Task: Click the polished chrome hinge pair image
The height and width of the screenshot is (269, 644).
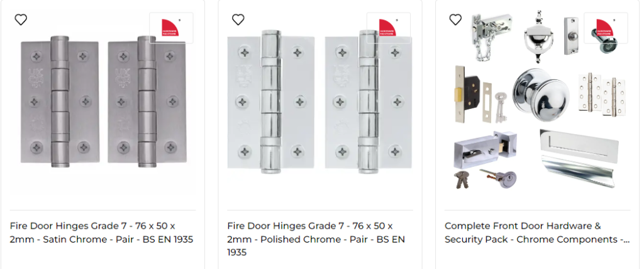Action: click(319, 101)
